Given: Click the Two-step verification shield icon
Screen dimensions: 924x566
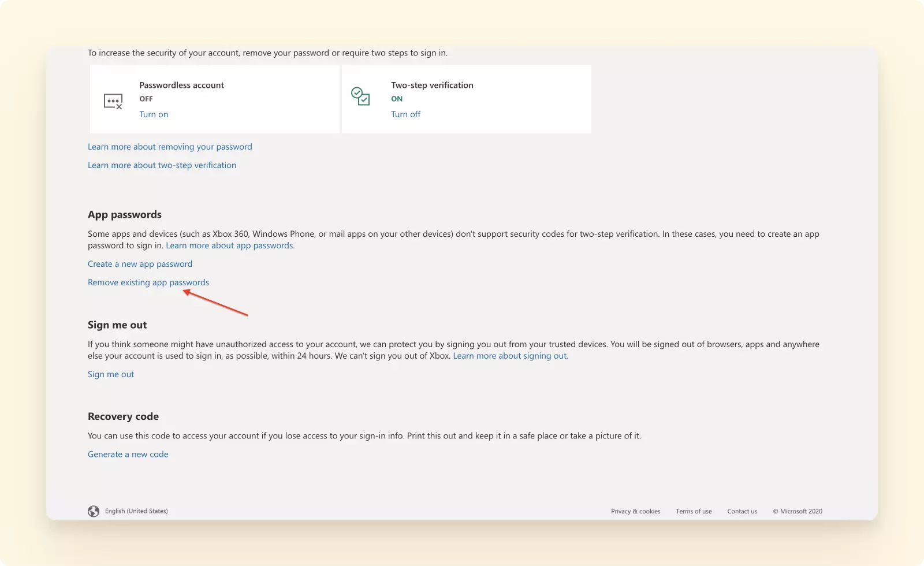Looking at the screenshot, I should click(360, 96).
